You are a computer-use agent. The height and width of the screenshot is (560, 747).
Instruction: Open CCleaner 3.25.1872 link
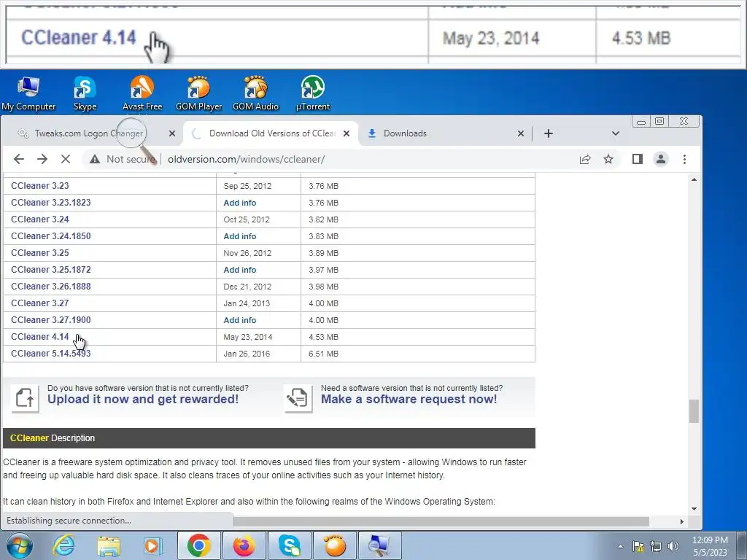click(51, 270)
